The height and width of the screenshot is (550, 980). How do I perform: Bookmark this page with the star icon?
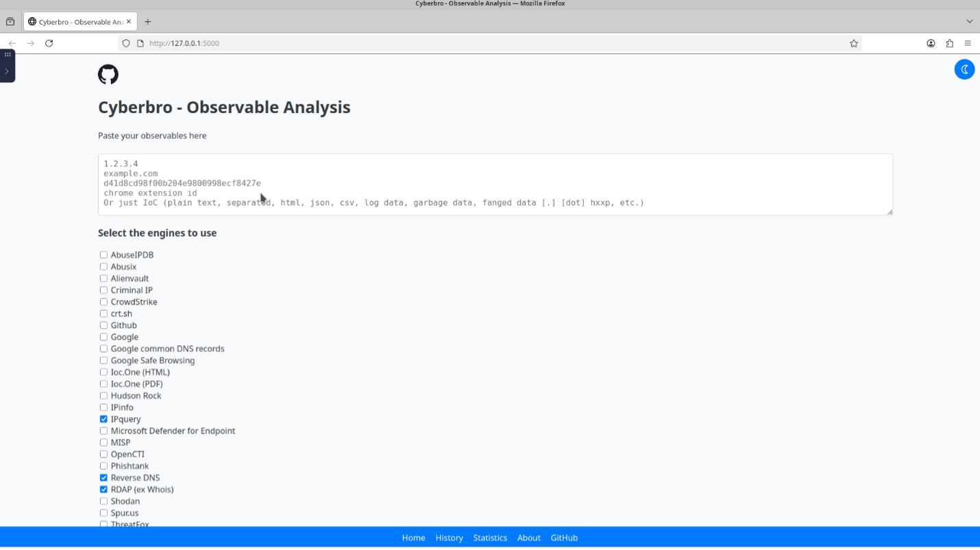[x=854, y=43]
